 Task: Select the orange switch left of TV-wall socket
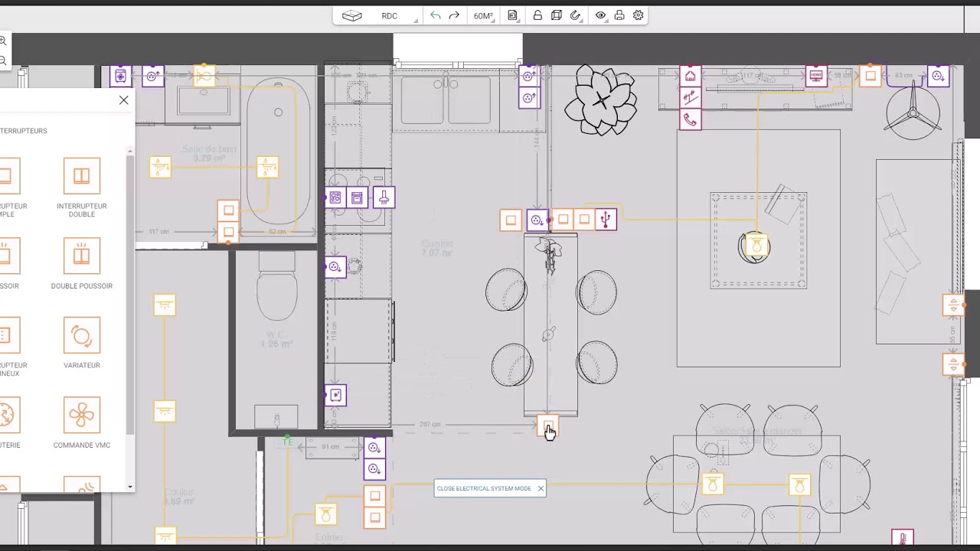870,76
